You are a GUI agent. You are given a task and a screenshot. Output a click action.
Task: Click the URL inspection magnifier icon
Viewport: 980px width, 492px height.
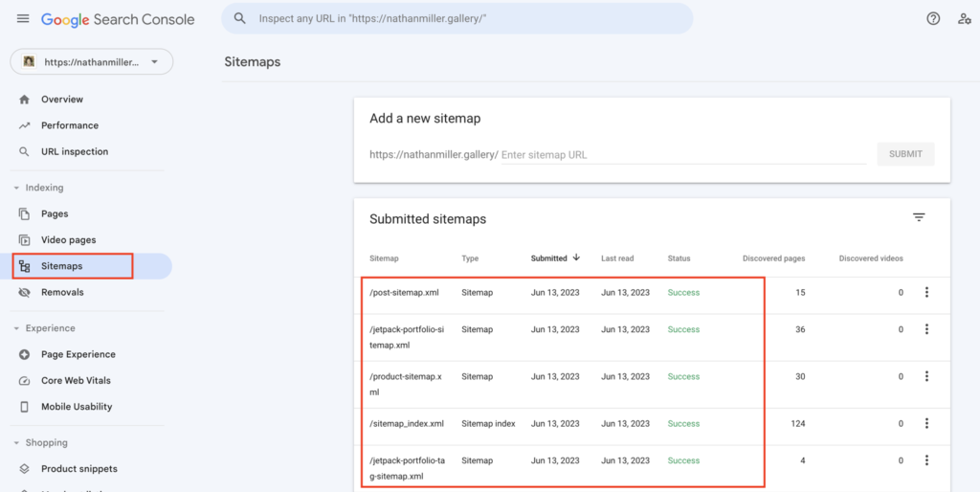(x=24, y=152)
